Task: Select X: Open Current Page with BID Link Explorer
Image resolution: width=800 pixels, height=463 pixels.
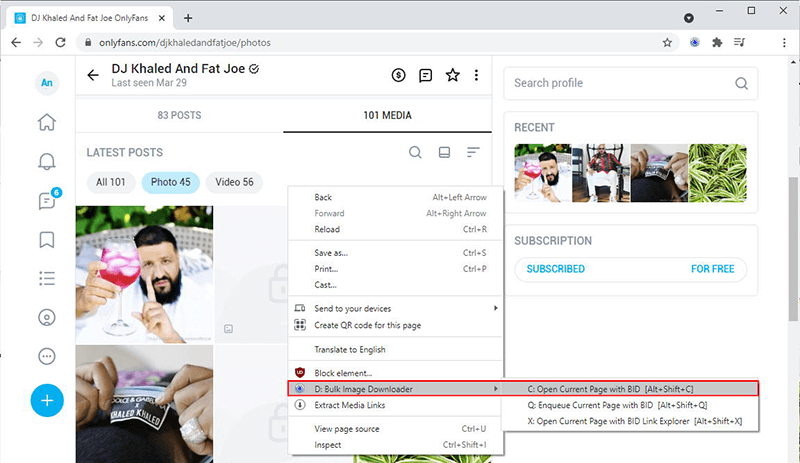Action: 630,421
